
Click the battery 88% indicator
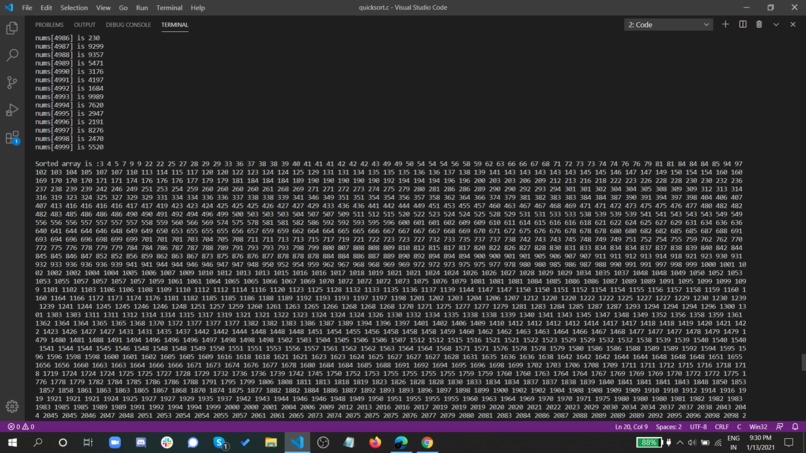point(649,442)
